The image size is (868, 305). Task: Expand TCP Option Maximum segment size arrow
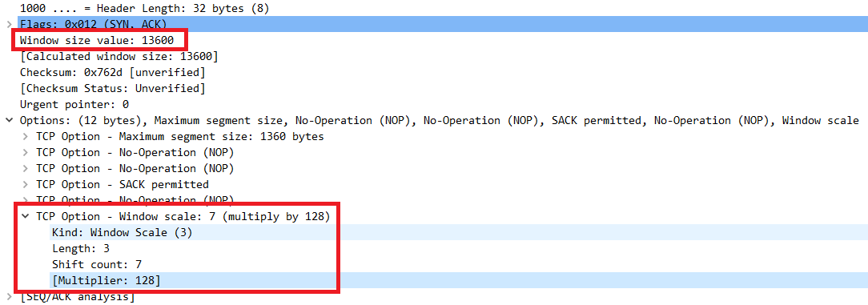pos(25,136)
